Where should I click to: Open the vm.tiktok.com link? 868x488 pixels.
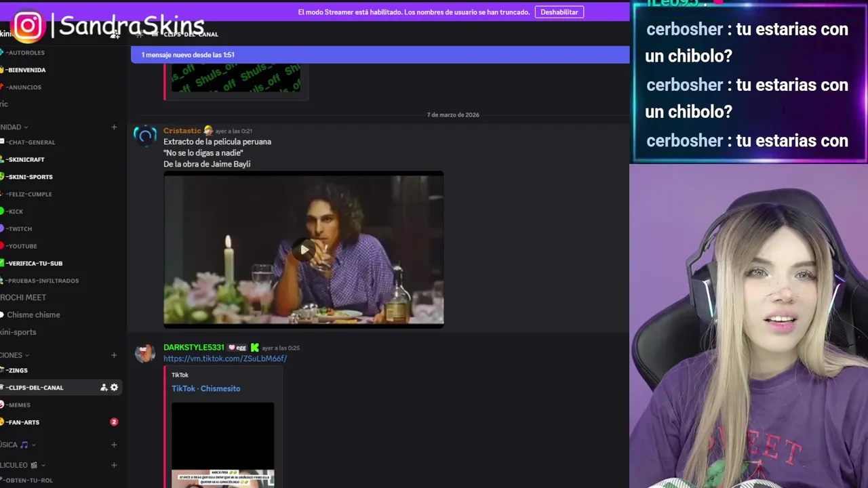coord(225,359)
